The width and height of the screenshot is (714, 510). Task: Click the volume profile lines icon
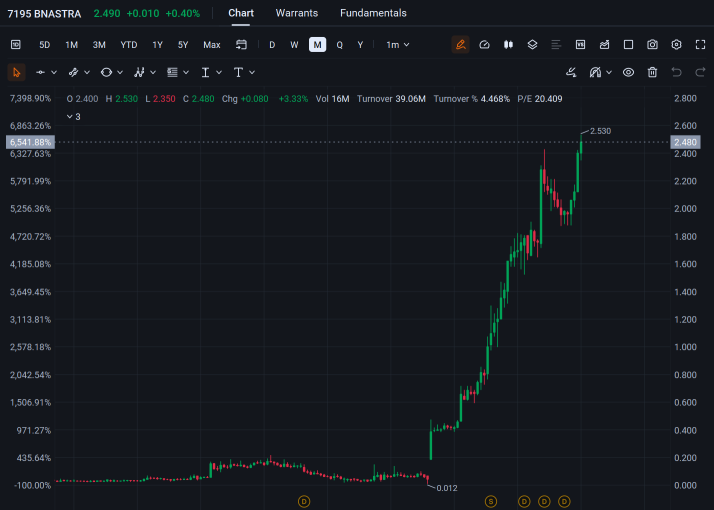[x=556, y=45]
